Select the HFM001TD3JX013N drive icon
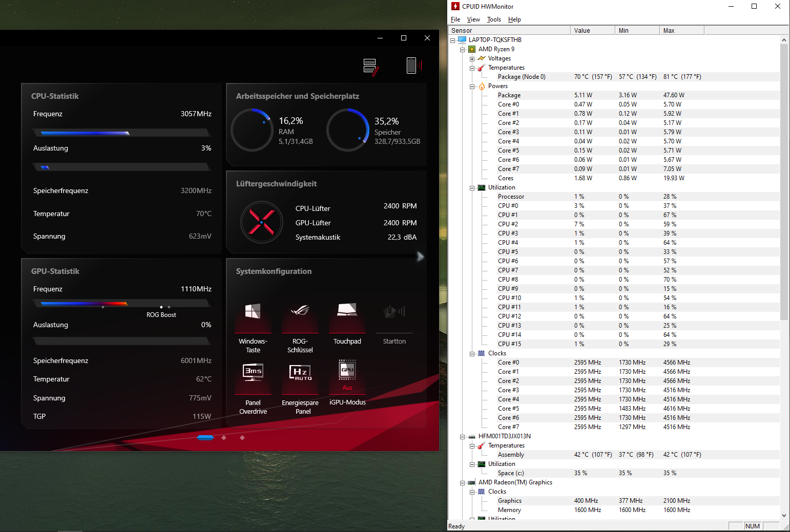790x532 pixels. (x=472, y=437)
